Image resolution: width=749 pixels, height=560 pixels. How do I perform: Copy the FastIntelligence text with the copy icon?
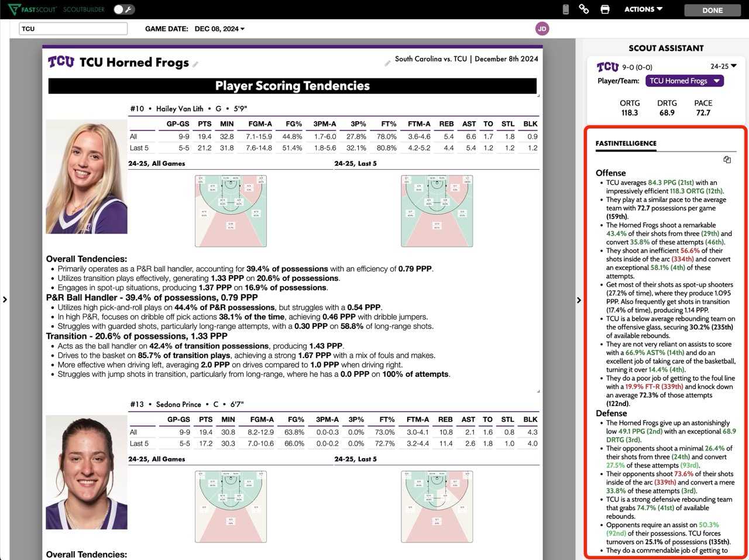tap(727, 160)
